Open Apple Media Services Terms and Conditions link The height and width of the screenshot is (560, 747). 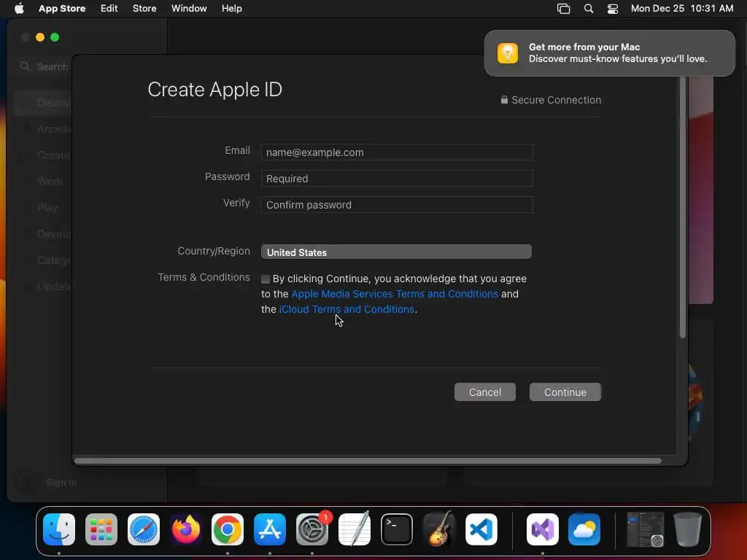pyautogui.click(x=395, y=294)
